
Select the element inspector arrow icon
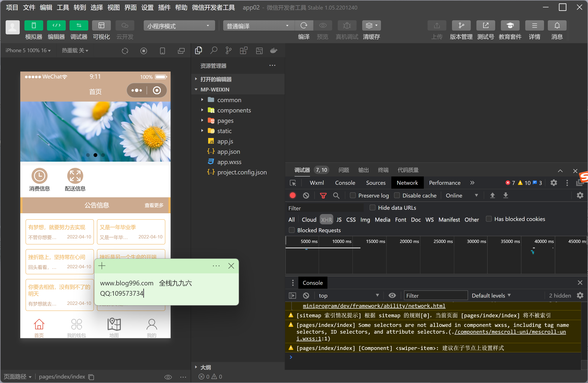(x=293, y=183)
